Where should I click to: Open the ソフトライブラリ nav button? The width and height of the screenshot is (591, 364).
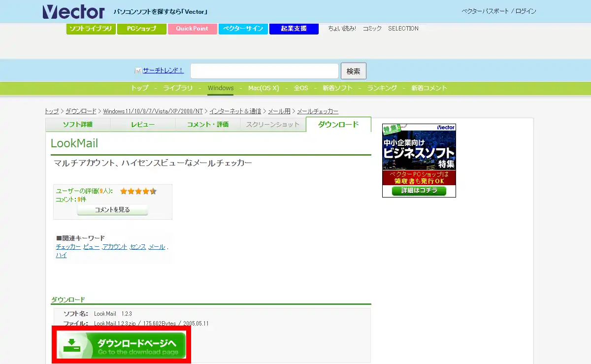(x=91, y=29)
